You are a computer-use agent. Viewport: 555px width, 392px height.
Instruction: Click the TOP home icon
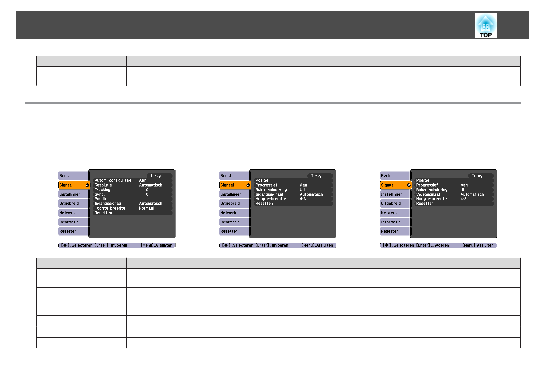(x=486, y=26)
